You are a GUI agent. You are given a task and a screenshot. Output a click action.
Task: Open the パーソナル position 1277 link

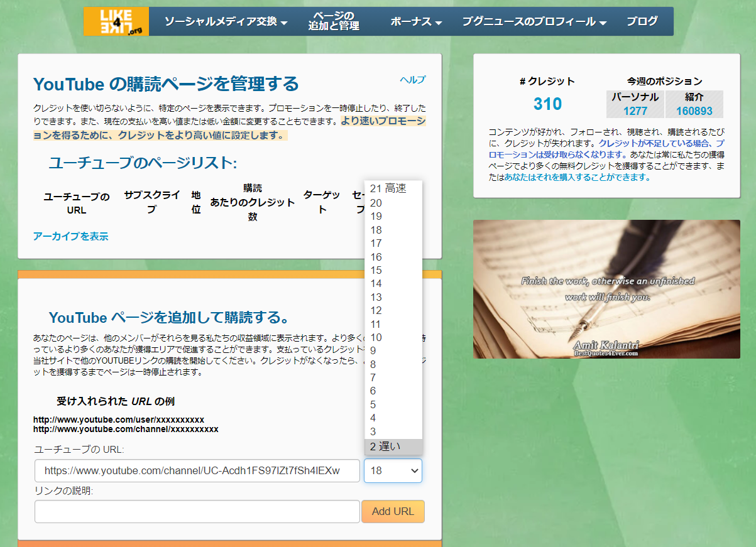pyautogui.click(x=635, y=111)
